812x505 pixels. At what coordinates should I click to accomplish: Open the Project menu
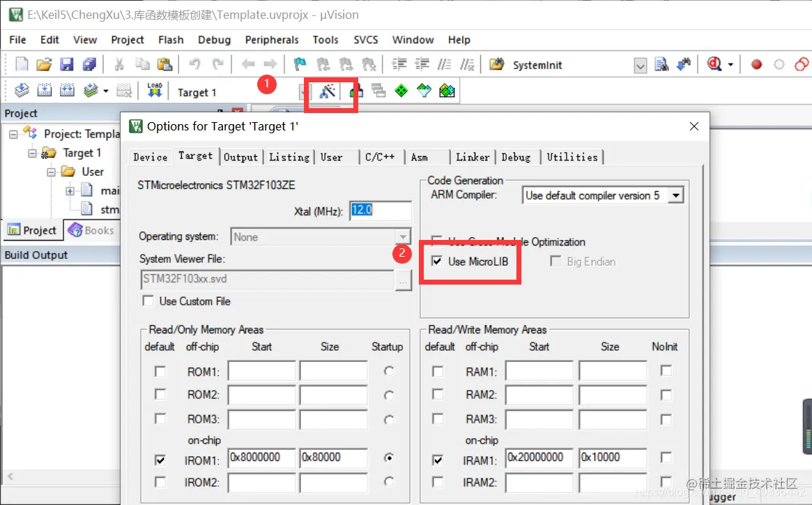click(x=128, y=40)
